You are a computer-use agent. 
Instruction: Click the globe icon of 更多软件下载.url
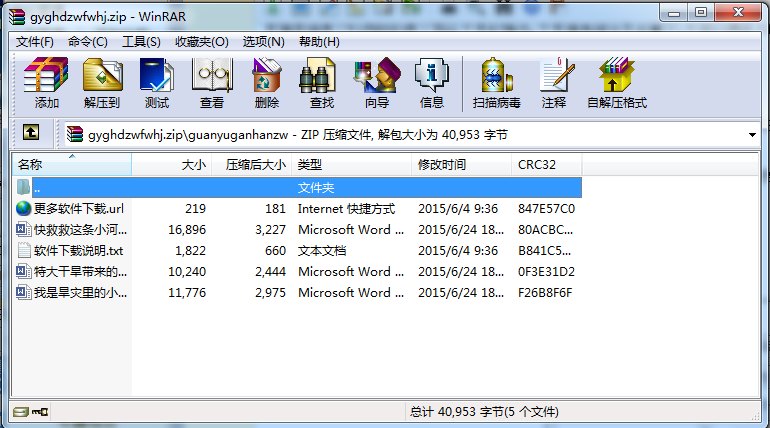(24, 209)
